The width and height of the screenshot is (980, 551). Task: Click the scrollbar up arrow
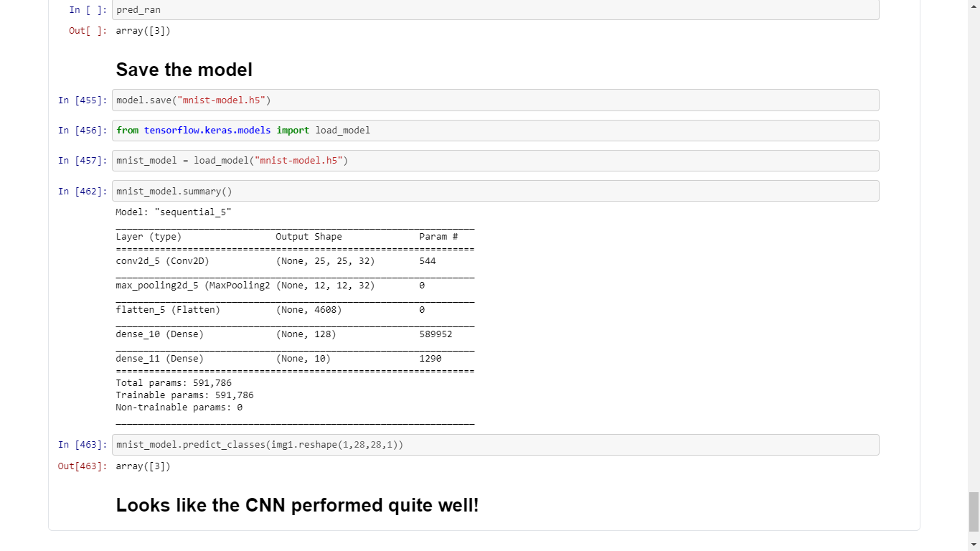click(975, 5)
